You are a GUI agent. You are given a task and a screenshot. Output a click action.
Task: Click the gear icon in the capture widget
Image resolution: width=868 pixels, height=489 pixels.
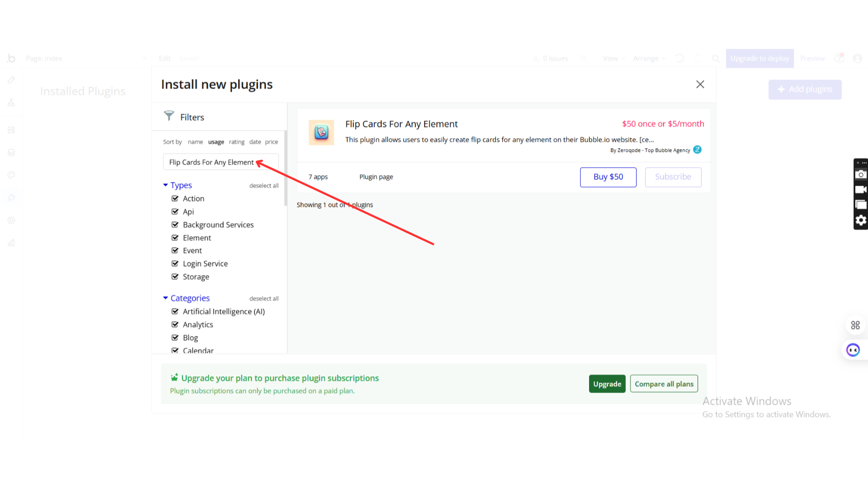[861, 220]
